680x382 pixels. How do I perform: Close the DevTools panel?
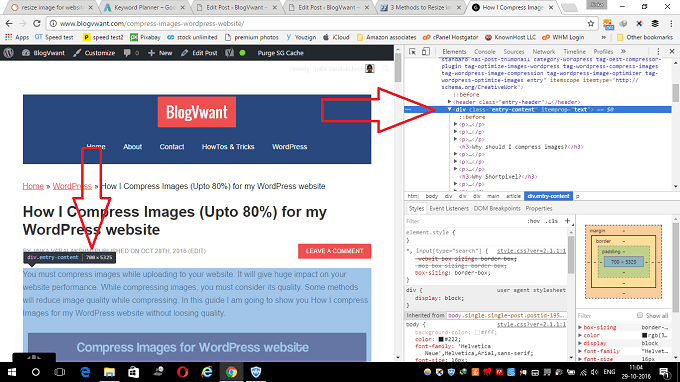point(672,52)
